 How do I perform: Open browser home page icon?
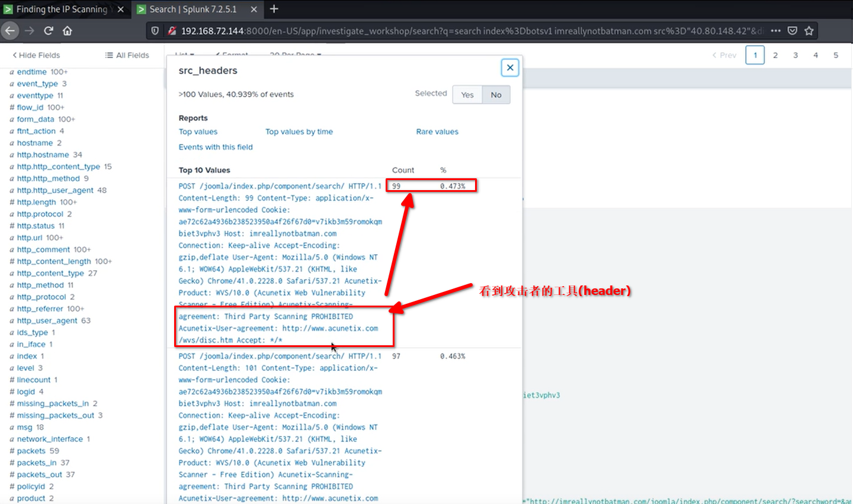click(68, 31)
